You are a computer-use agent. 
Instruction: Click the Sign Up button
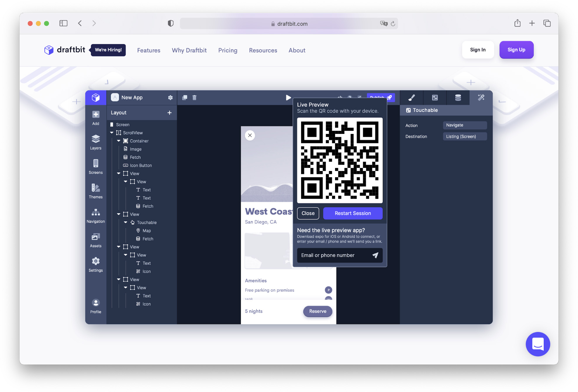(516, 50)
